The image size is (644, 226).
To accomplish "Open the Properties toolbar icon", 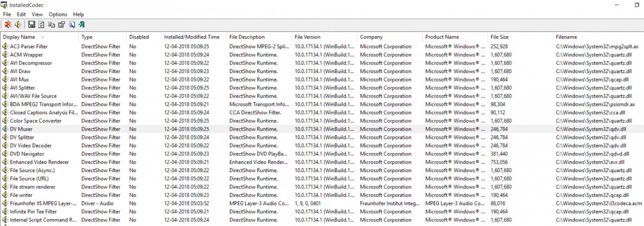I will pos(61,25).
